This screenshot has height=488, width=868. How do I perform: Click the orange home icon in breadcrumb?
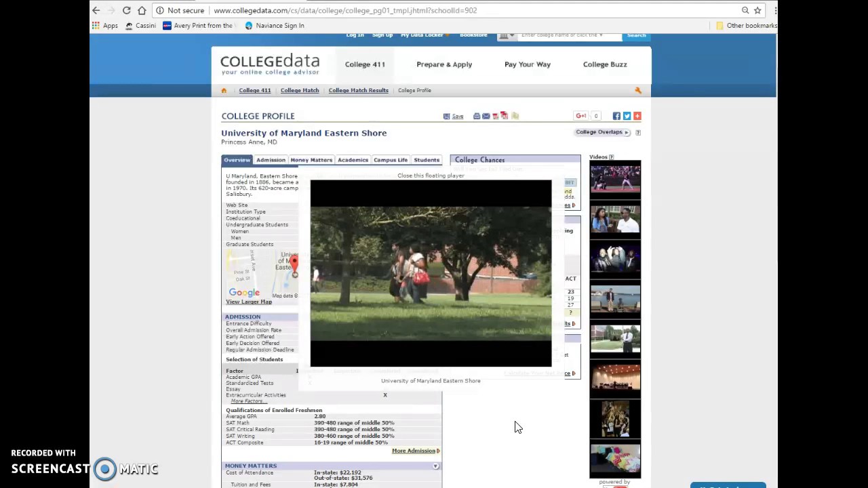224,90
